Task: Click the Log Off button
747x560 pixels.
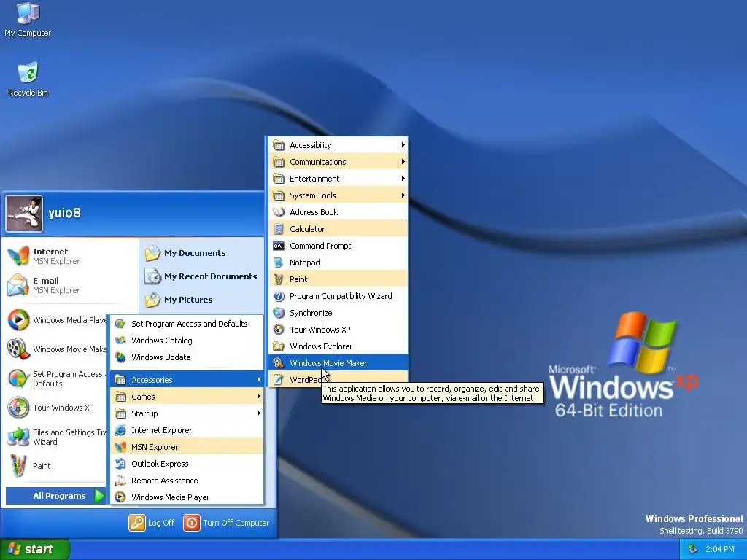Action: pyautogui.click(x=152, y=522)
